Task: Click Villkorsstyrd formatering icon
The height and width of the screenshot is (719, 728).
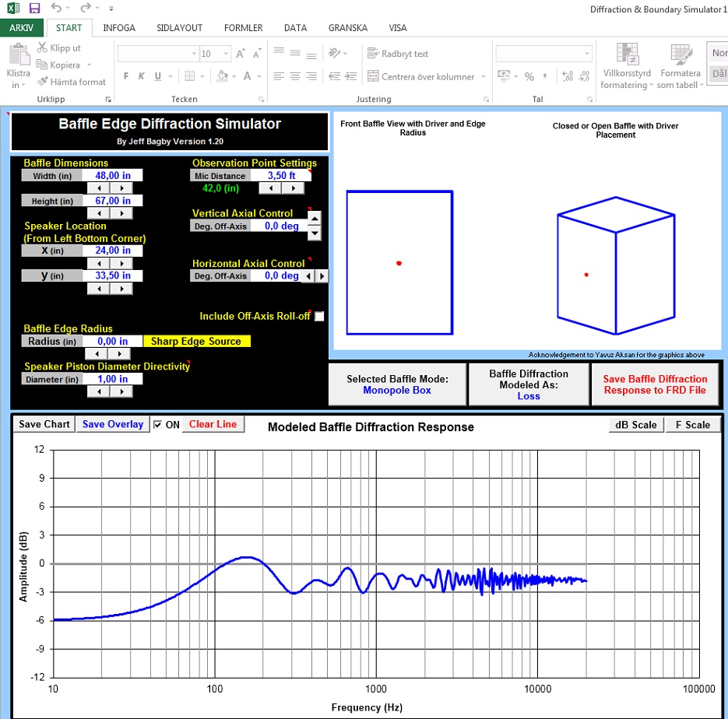Action: [x=628, y=54]
